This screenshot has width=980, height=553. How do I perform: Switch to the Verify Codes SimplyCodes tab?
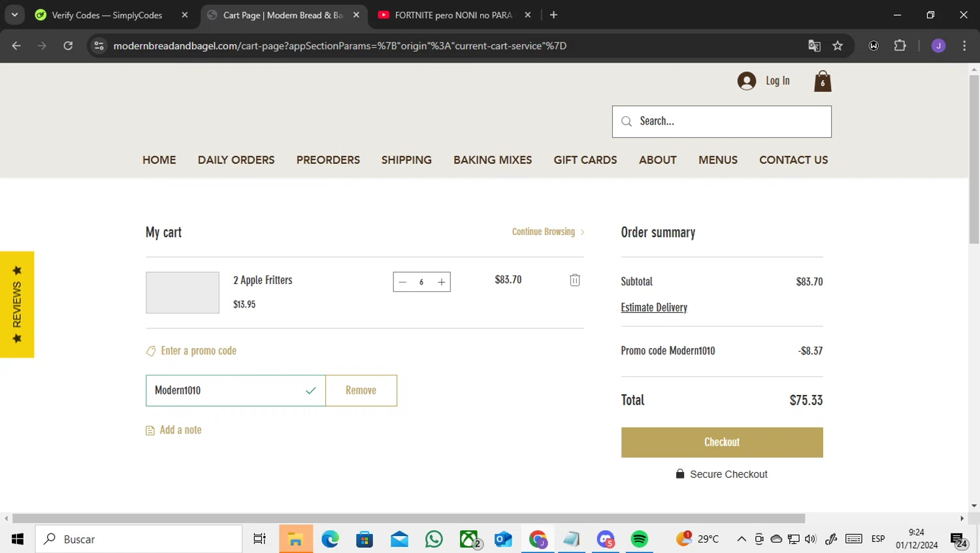(x=106, y=15)
